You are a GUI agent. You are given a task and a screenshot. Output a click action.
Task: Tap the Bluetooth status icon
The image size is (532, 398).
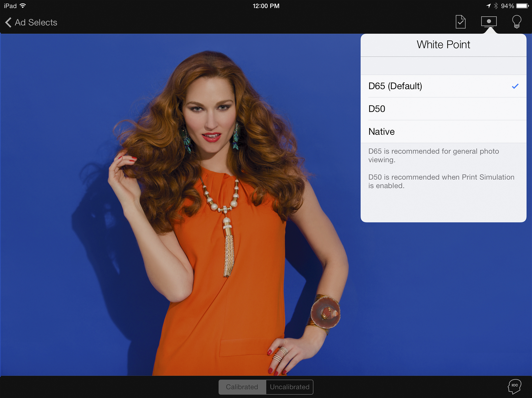(x=496, y=6)
